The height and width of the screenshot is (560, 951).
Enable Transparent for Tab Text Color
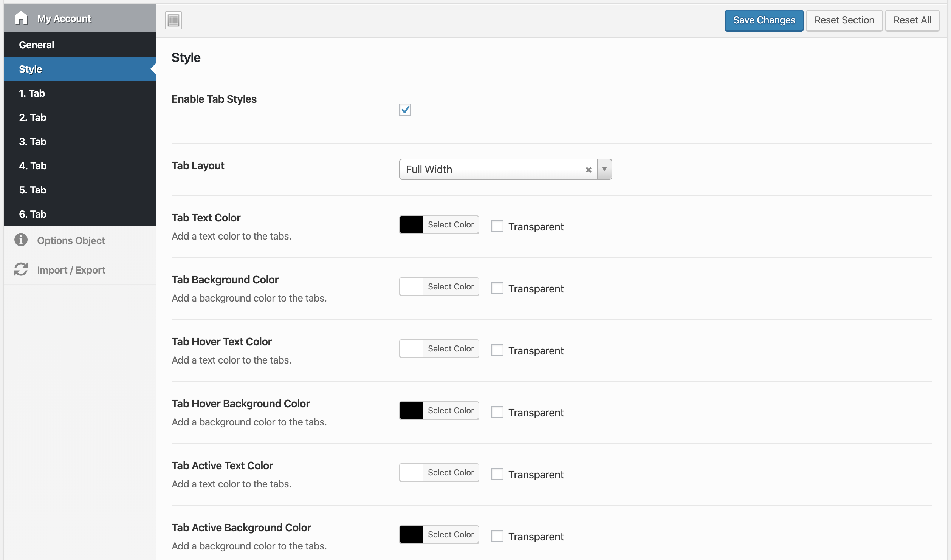pyautogui.click(x=497, y=226)
